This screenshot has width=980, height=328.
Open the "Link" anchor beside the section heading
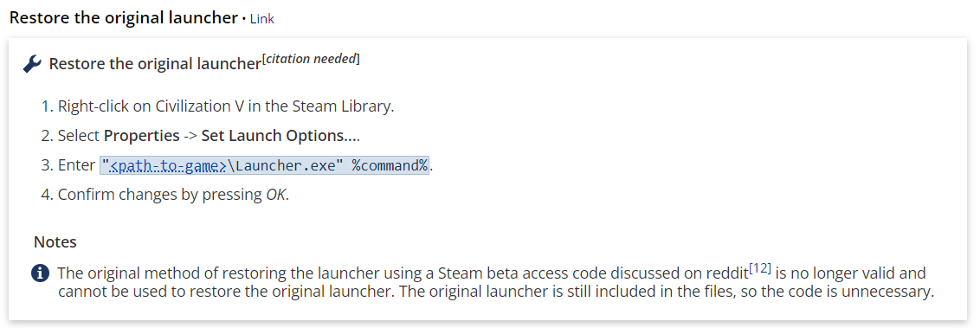pyautogui.click(x=261, y=19)
